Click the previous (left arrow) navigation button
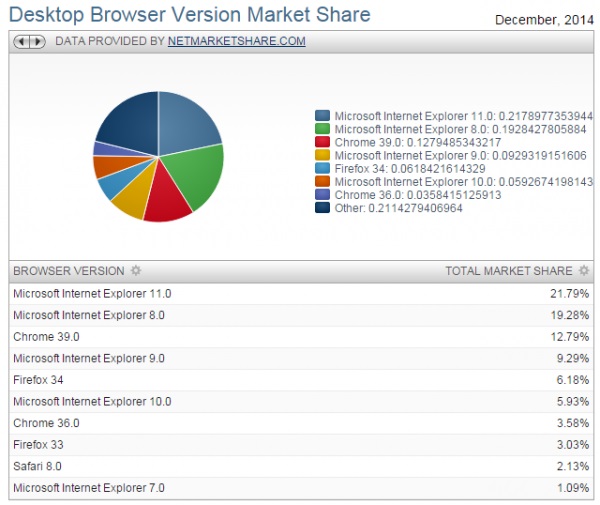 (x=22, y=41)
